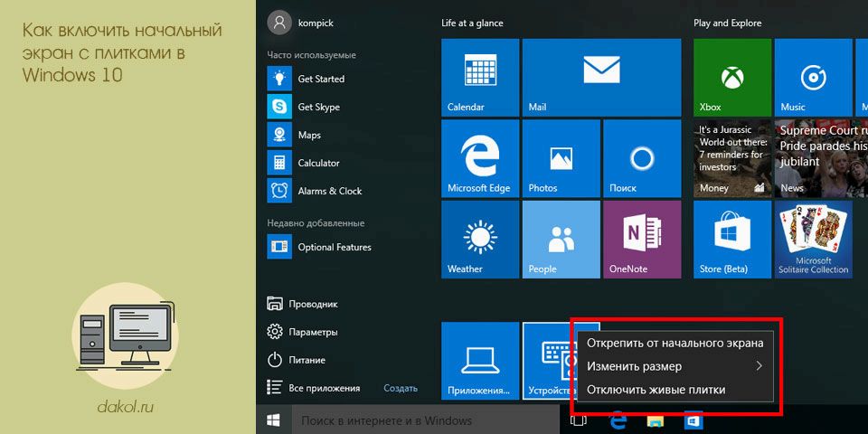Screen dimensions: 868x434
Task: Open Проводник (File Explorer)
Action: coord(302,304)
